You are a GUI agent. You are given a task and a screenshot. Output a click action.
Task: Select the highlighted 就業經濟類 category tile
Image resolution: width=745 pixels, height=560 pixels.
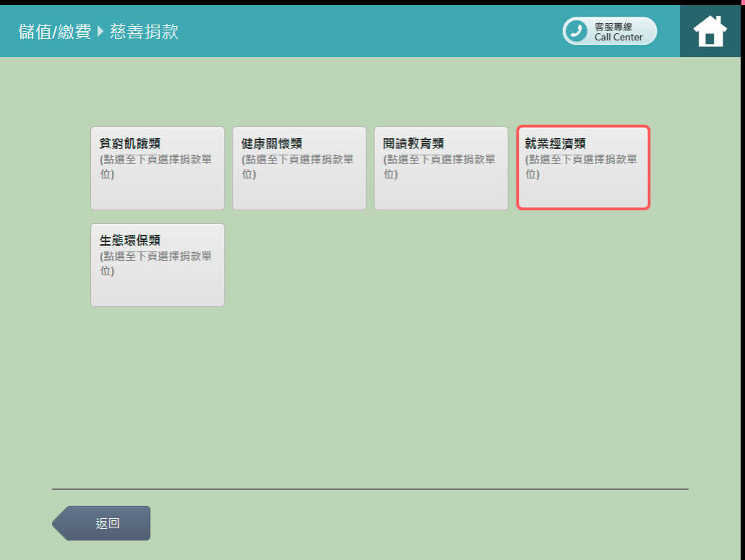[583, 168]
